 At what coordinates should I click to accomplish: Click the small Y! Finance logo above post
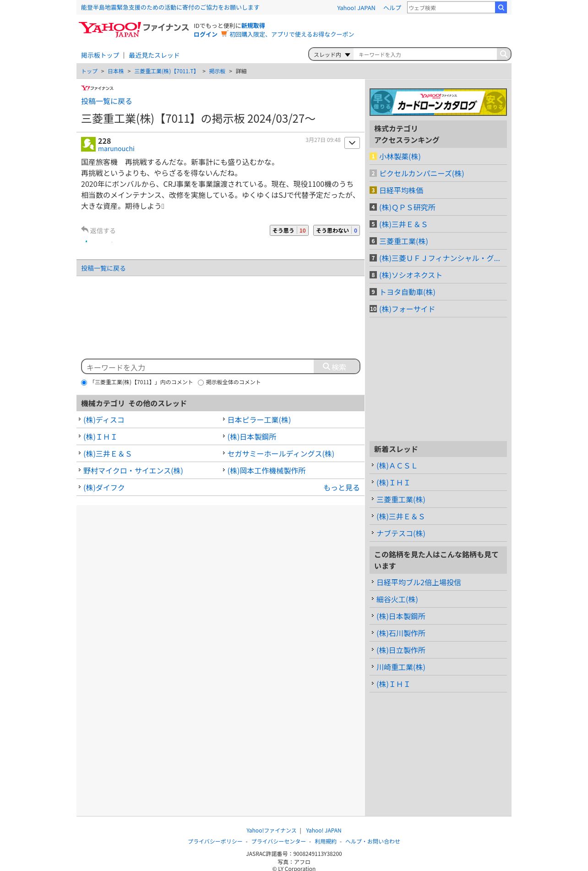point(97,88)
